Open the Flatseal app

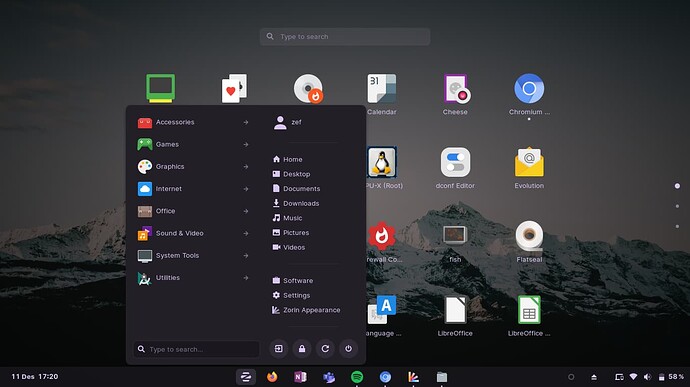(529, 236)
